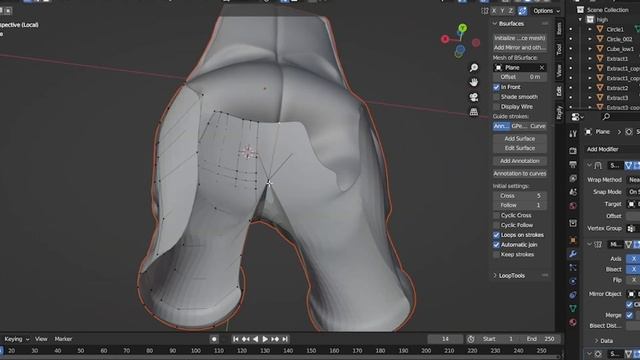The width and height of the screenshot is (640, 360).
Task: Toggle the Mirror Flip X button
Action: 633,280
